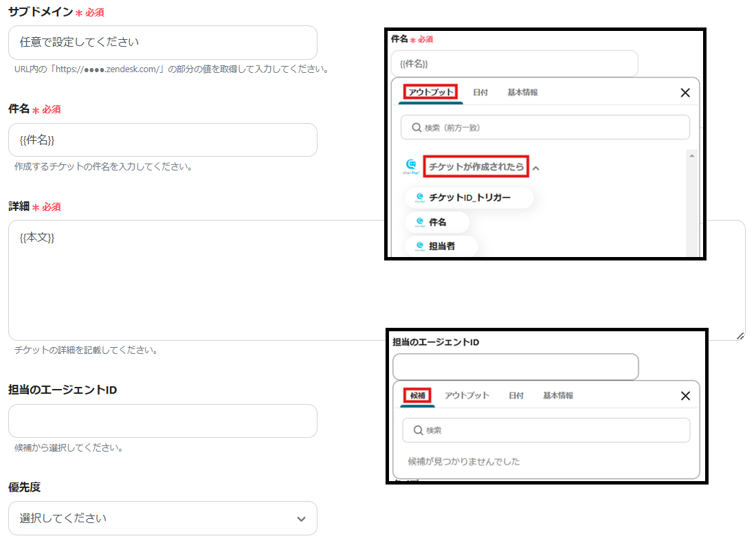Click the 候補から選択してください hint text
The image size is (756, 545).
[x=69, y=447]
